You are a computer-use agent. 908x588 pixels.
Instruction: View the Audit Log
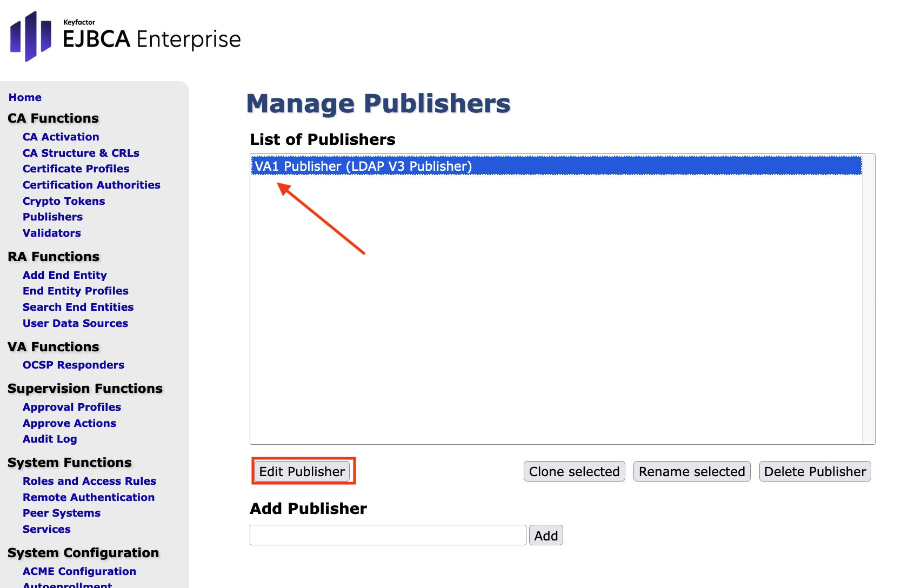tap(50, 439)
